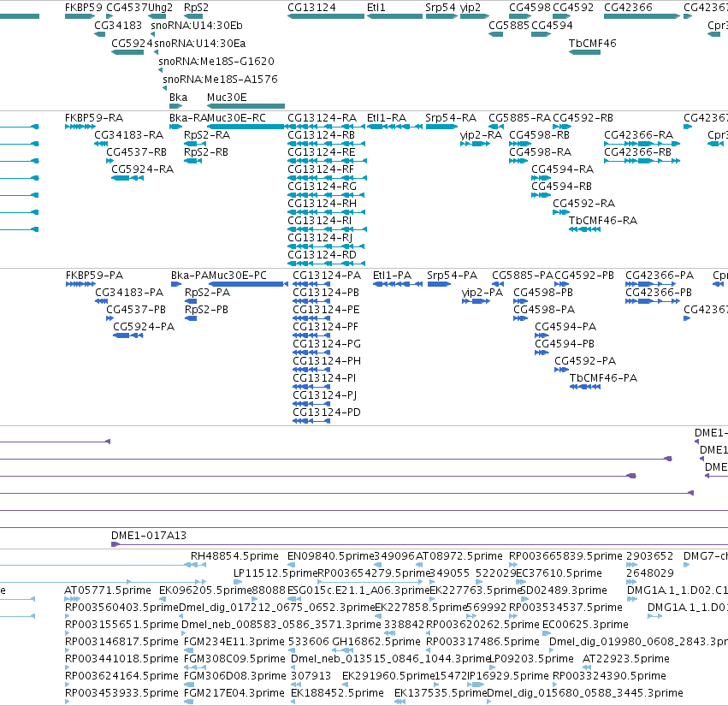Image resolution: width=728 pixels, height=706 pixels.
Task: Select the Muc30E gene glyph
Action: pos(246,106)
